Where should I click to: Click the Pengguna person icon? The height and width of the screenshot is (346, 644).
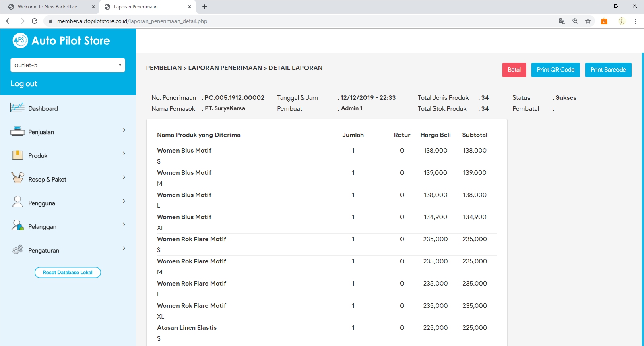coord(17,202)
